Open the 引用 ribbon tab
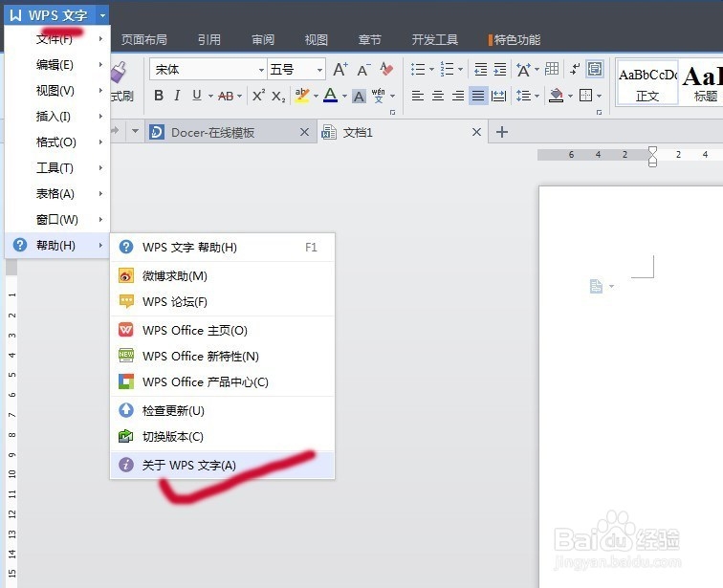723x588 pixels. tap(208, 39)
